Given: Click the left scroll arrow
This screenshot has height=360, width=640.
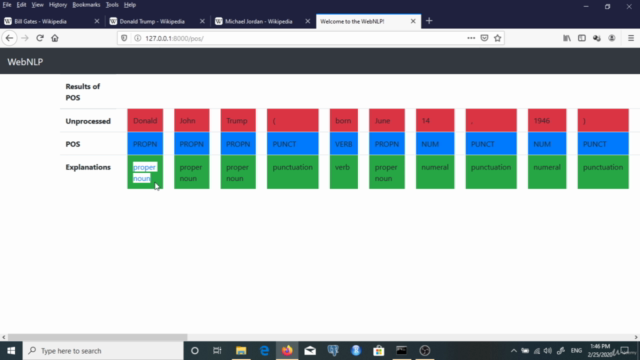Looking at the screenshot, I should tap(4, 337).
